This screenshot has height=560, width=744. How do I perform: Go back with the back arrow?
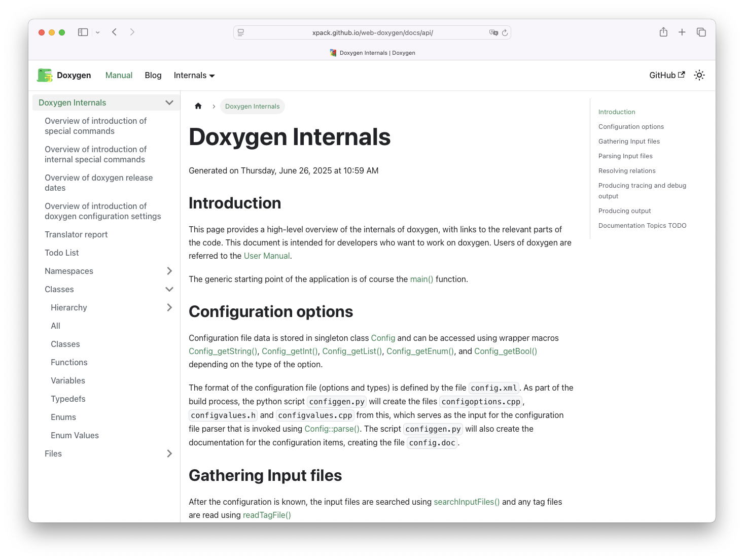point(115,32)
